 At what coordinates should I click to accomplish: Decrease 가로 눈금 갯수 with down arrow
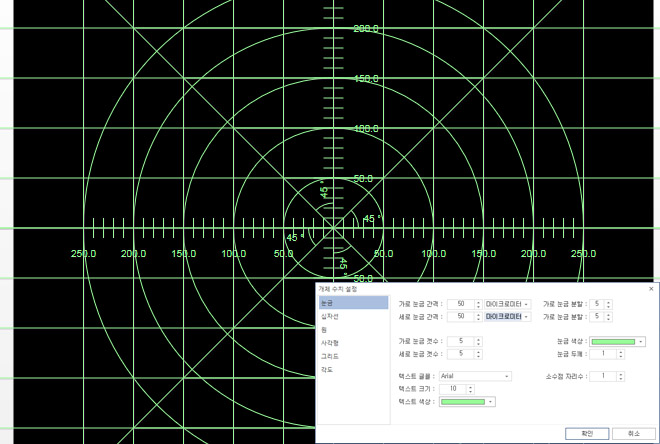click(x=478, y=344)
